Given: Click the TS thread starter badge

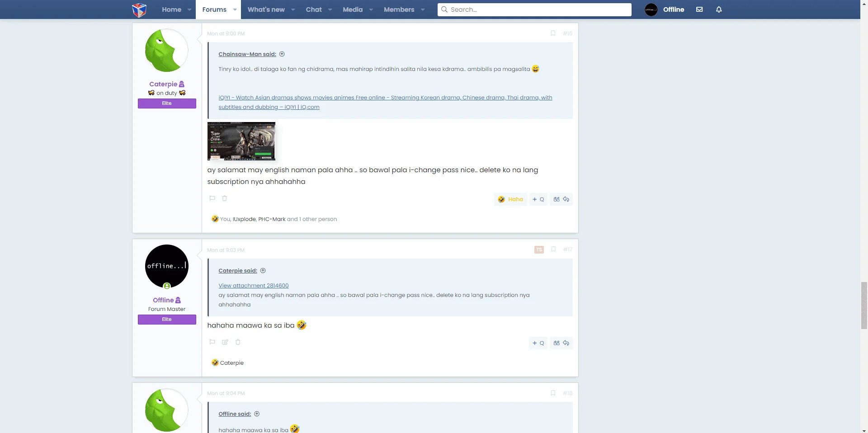Looking at the screenshot, I should [539, 249].
